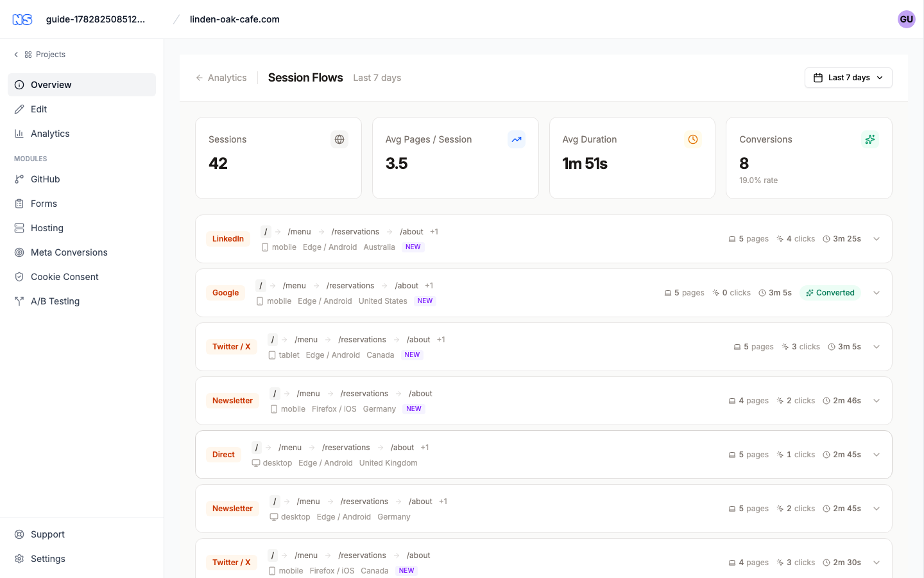Click the United Kingdom text in Direct row

coord(388,463)
